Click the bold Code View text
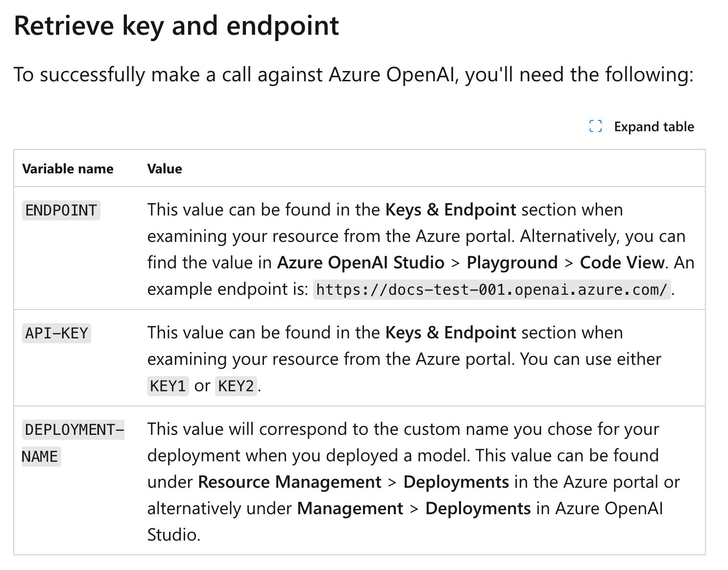 [x=622, y=262]
